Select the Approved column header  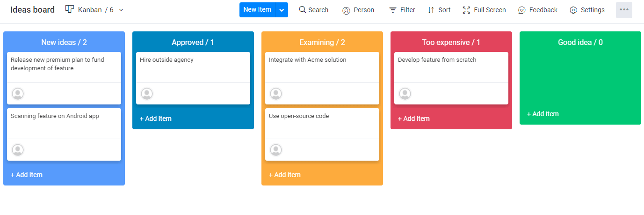(x=193, y=42)
